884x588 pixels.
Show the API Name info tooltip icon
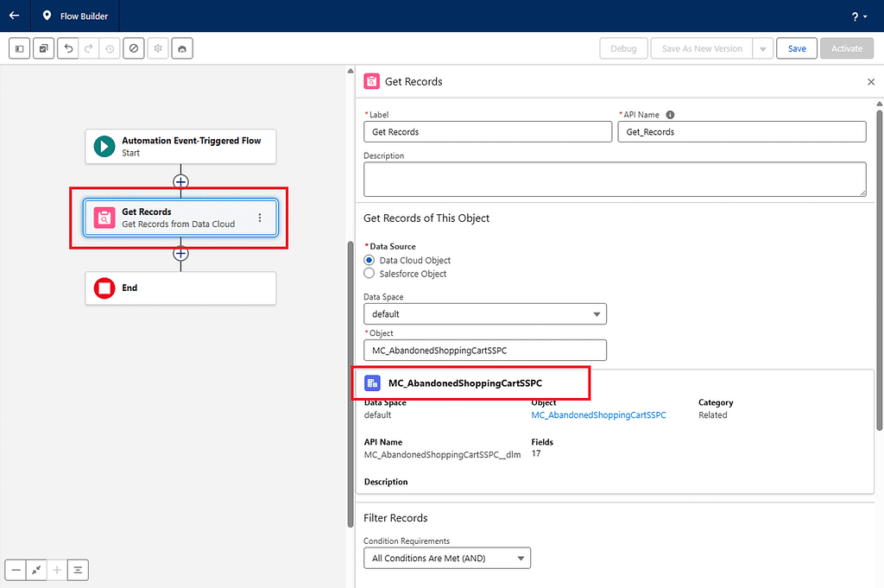tap(670, 115)
